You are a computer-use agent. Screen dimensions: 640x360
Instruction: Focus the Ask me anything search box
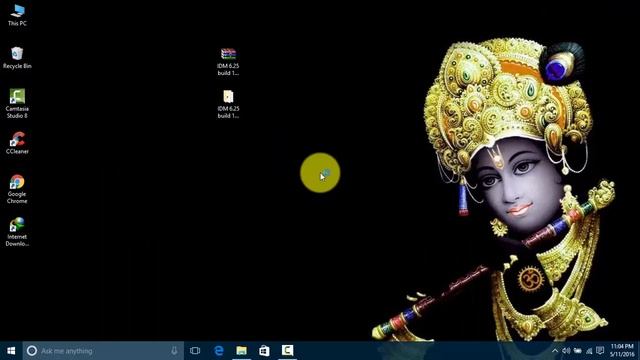103,351
